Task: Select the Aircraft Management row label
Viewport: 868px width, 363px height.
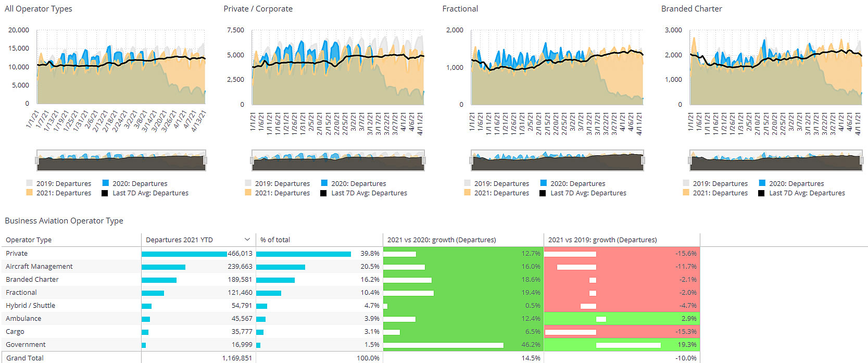Action: tap(39, 266)
